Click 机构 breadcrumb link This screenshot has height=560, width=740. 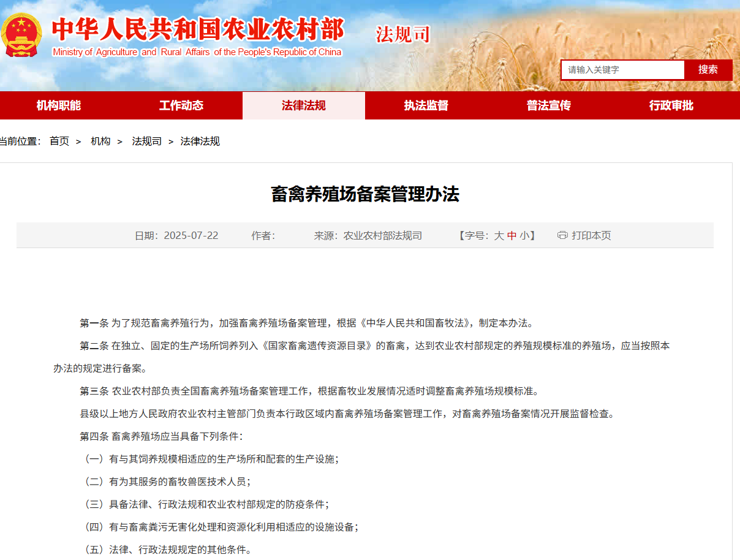pos(100,142)
